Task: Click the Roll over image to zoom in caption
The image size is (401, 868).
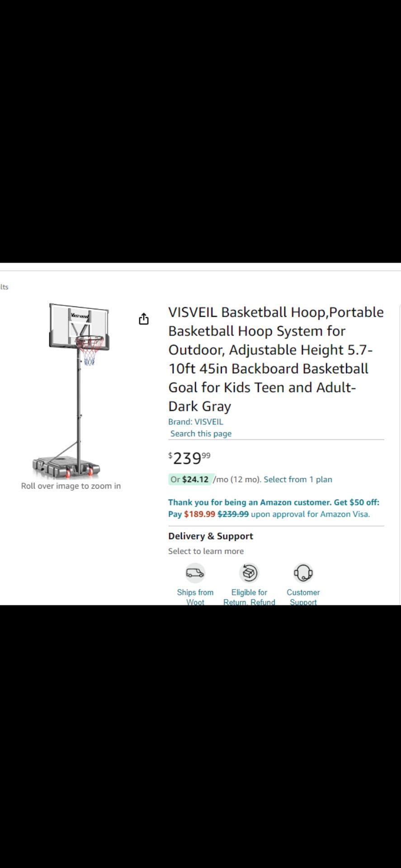Action: pyautogui.click(x=71, y=486)
